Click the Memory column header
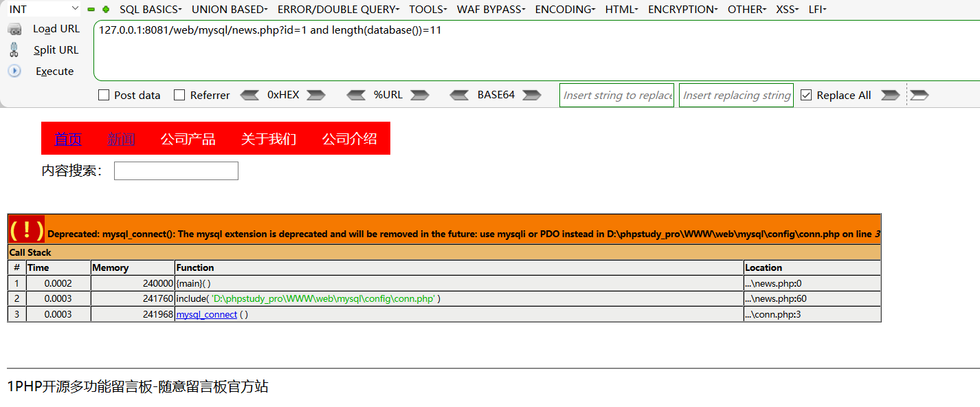Viewport: 980px width, 407px height. point(133,267)
